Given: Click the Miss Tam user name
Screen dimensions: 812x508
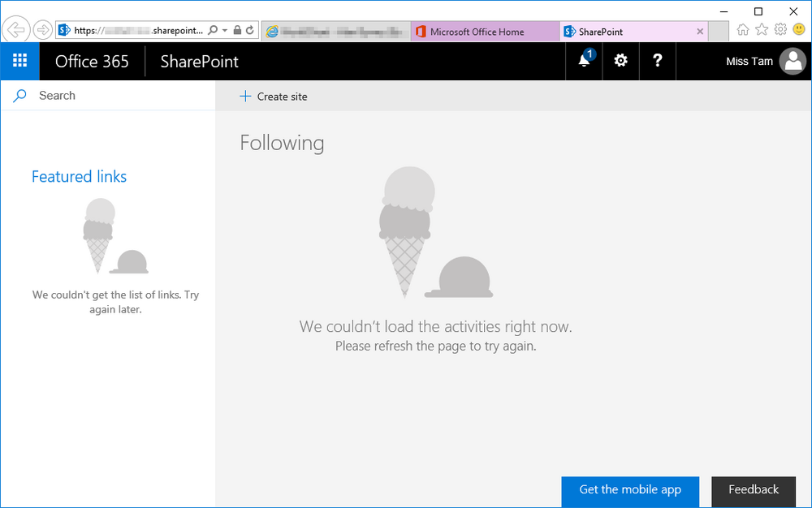Looking at the screenshot, I should 749,62.
